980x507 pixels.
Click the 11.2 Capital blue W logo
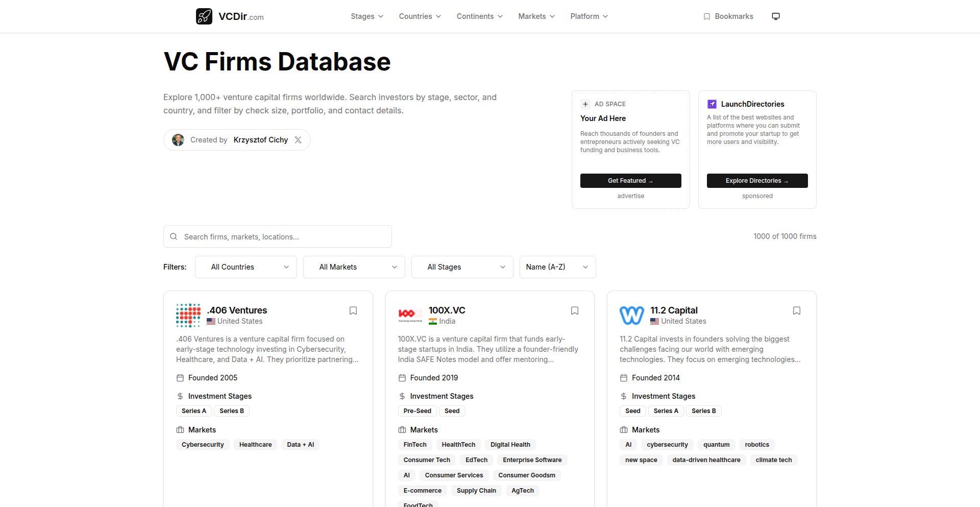point(632,316)
